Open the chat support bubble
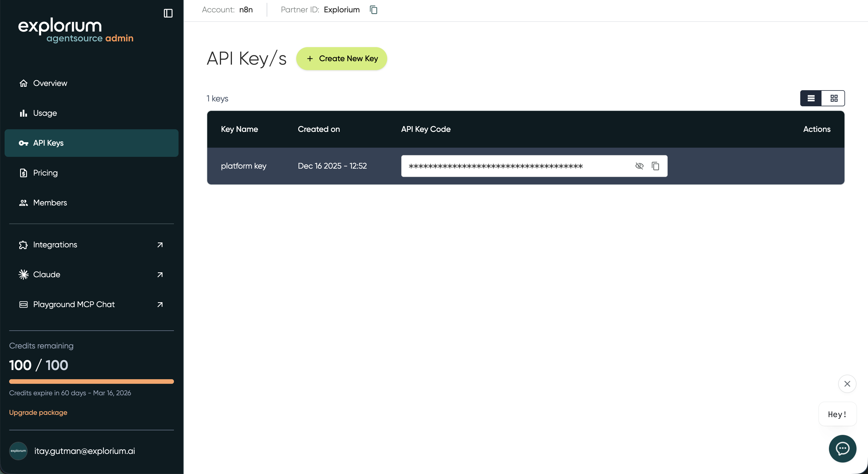Screen dimensions: 868x474 (842, 449)
